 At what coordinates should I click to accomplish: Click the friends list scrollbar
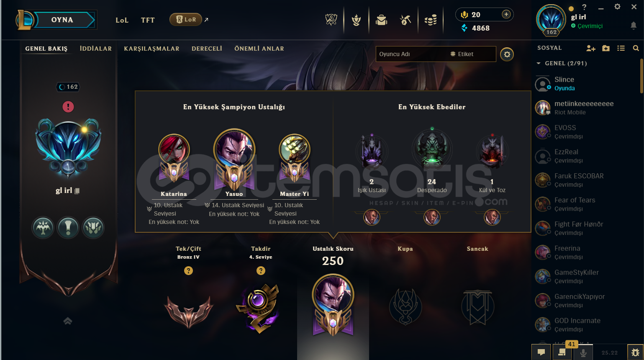pos(641,76)
